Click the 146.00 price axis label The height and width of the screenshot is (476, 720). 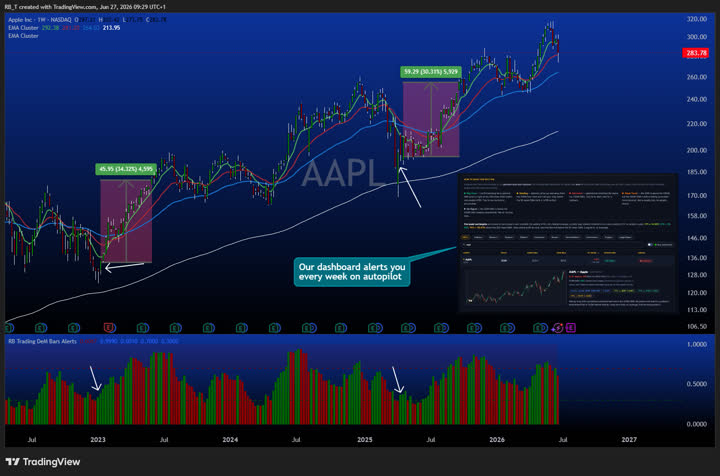click(x=697, y=238)
